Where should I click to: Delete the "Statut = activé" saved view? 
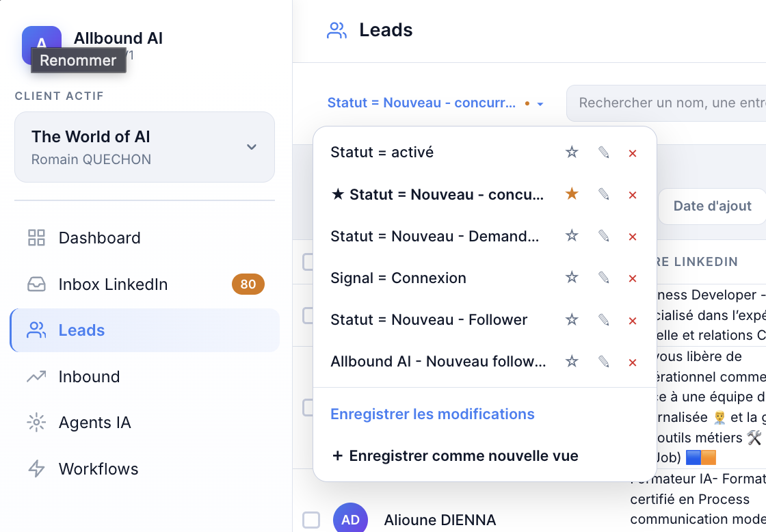(633, 153)
